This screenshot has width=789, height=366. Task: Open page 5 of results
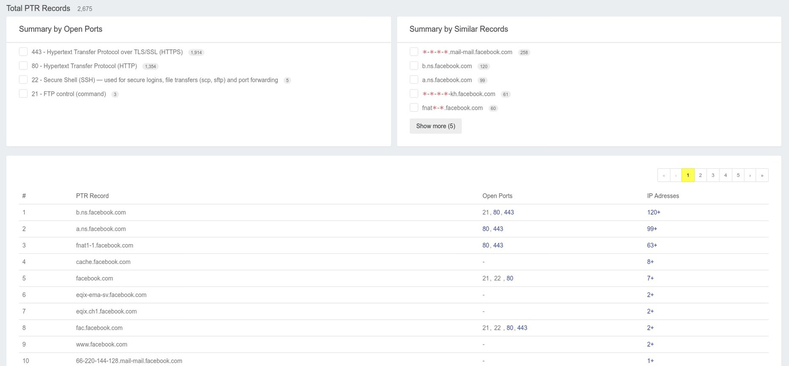click(738, 175)
